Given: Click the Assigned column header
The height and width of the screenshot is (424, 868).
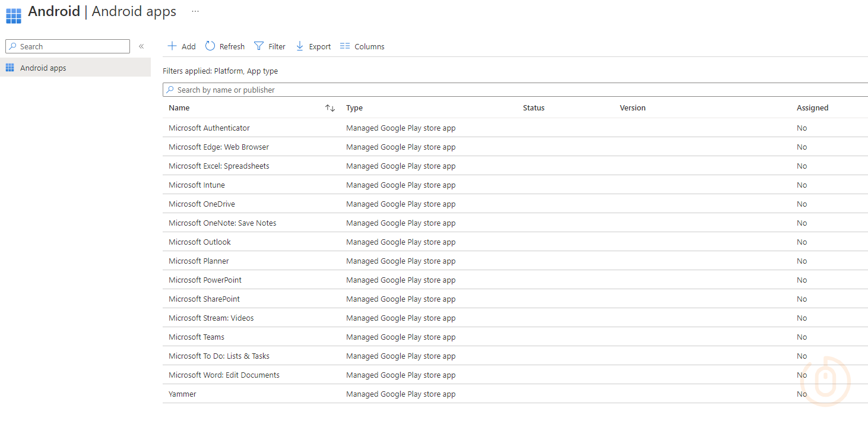Looking at the screenshot, I should [813, 108].
